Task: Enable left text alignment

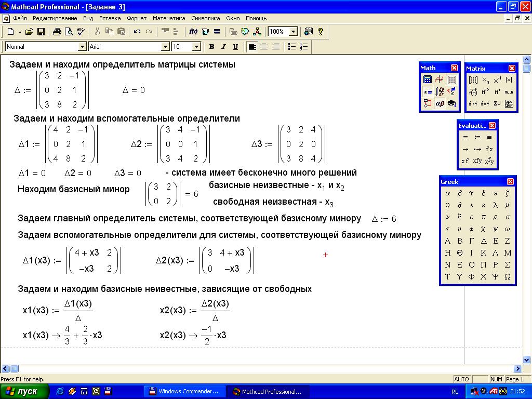Action: coord(252,47)
